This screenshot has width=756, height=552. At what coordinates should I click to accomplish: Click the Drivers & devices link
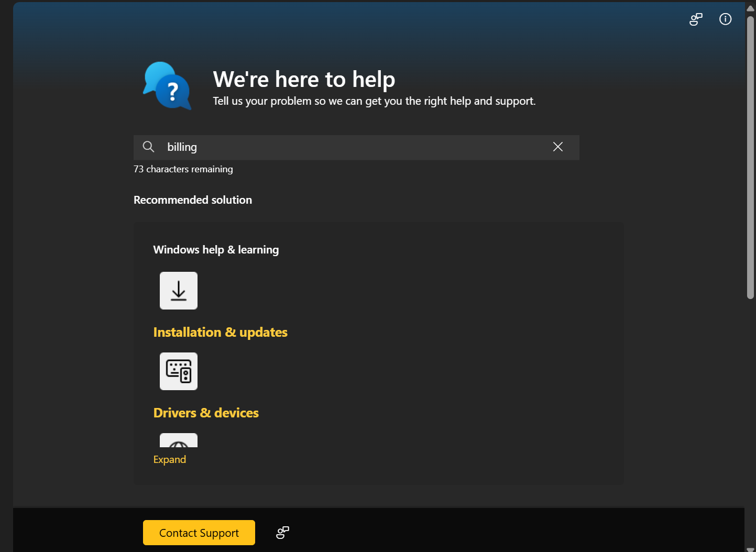206,413
